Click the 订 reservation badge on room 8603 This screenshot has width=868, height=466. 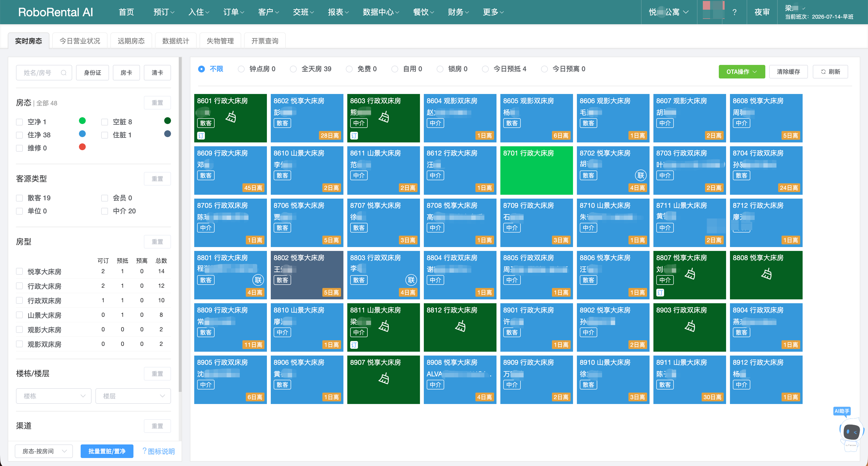tap(354, 136)
